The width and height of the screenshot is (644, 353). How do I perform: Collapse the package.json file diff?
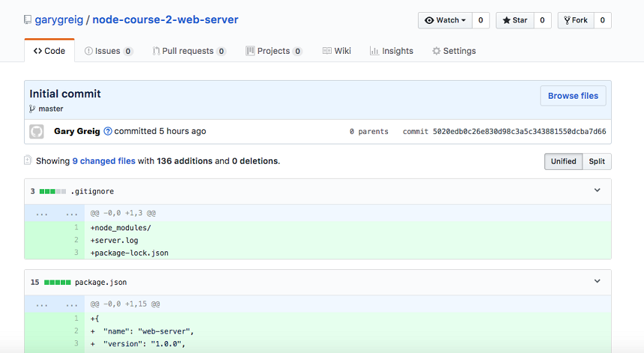click(x=597, y=282)
